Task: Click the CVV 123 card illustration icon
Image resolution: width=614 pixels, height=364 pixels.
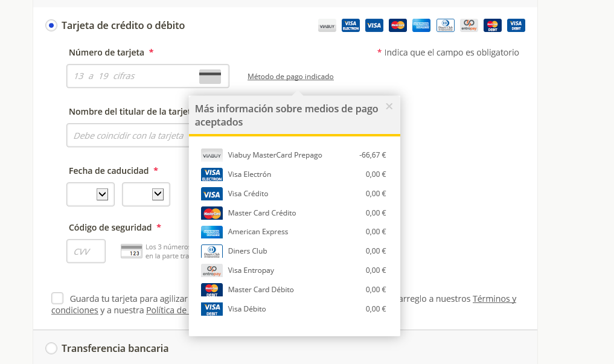Action: coord(131,251)
